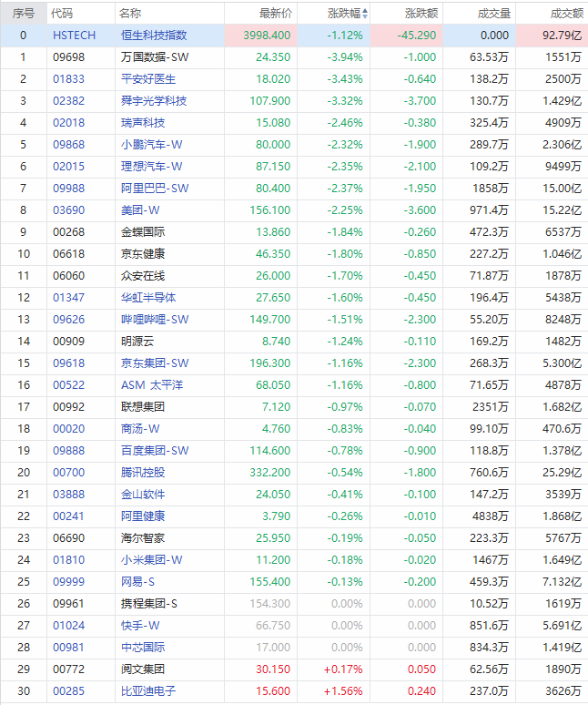The width and height of the screenshot is (588, 705).
Task: Open 腾讯控股 stock
Action: [x=143, y=473]
